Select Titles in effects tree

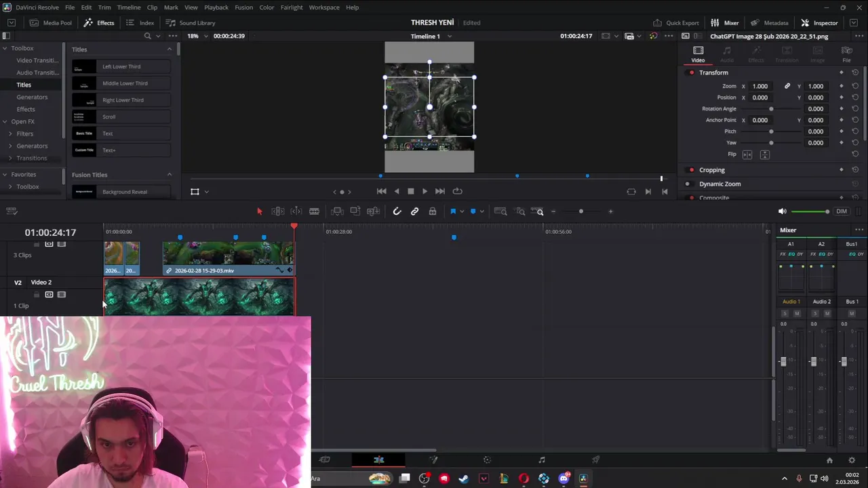point(24,85)
